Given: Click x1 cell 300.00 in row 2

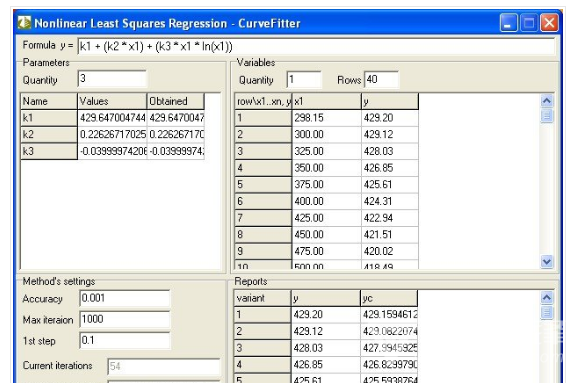Looking at the screenshot, I should point(327,134).
